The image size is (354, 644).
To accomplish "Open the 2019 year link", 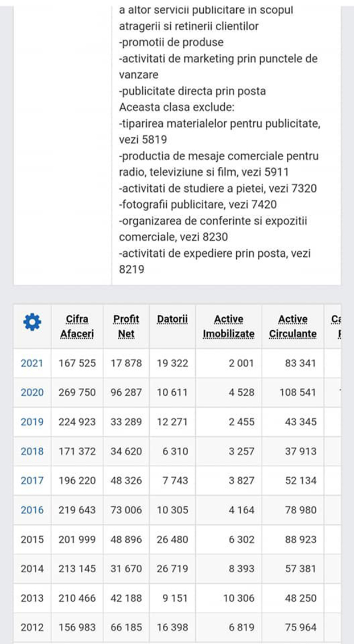I will [x=32, y=422].
